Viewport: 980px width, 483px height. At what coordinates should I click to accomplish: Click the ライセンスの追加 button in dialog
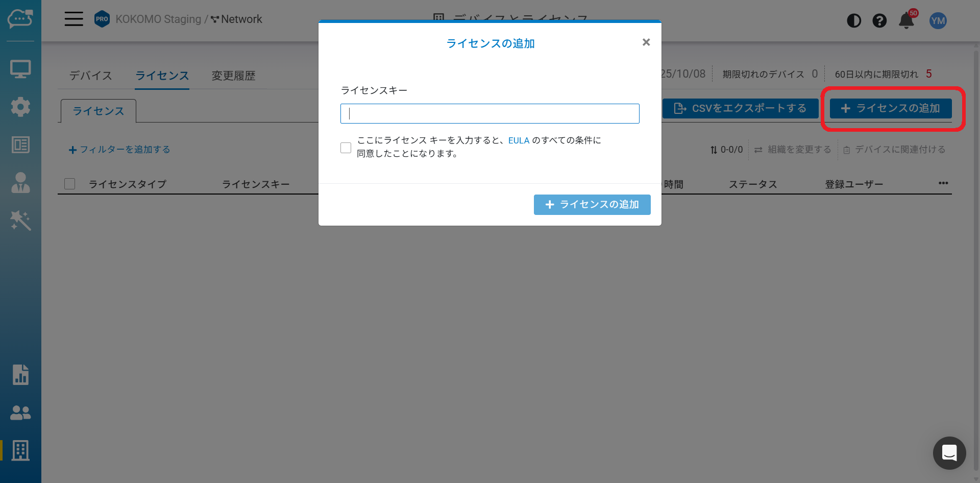(x=592, y=205)
